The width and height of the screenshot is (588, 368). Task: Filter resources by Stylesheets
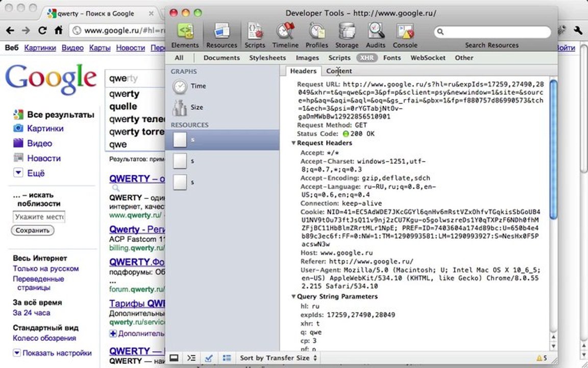(x=267, y=58)
